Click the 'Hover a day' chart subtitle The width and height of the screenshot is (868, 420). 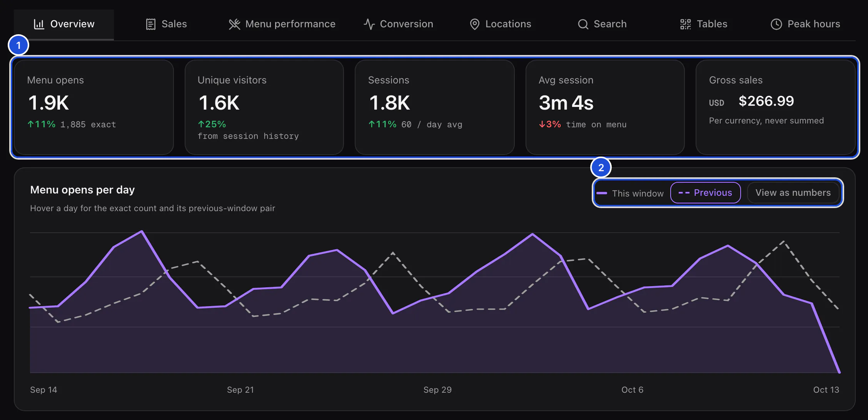tap(153, 208)
